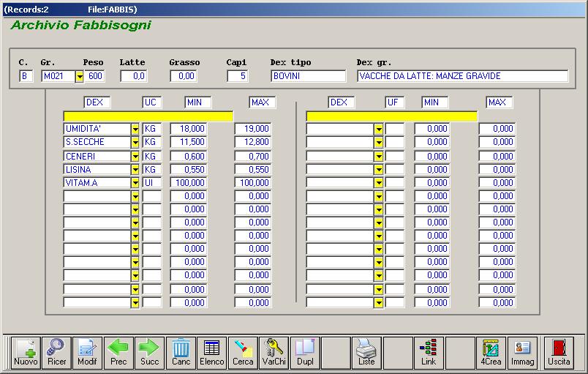Click the Grasso field showing 0,00

click(x=184, y=76)
